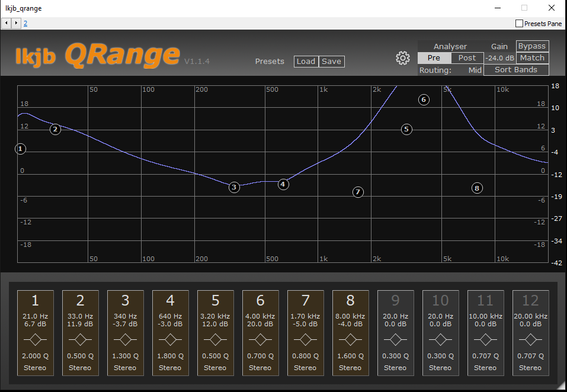Select the Pre analyser tab

pyautogui.click(x=434, y=57)
